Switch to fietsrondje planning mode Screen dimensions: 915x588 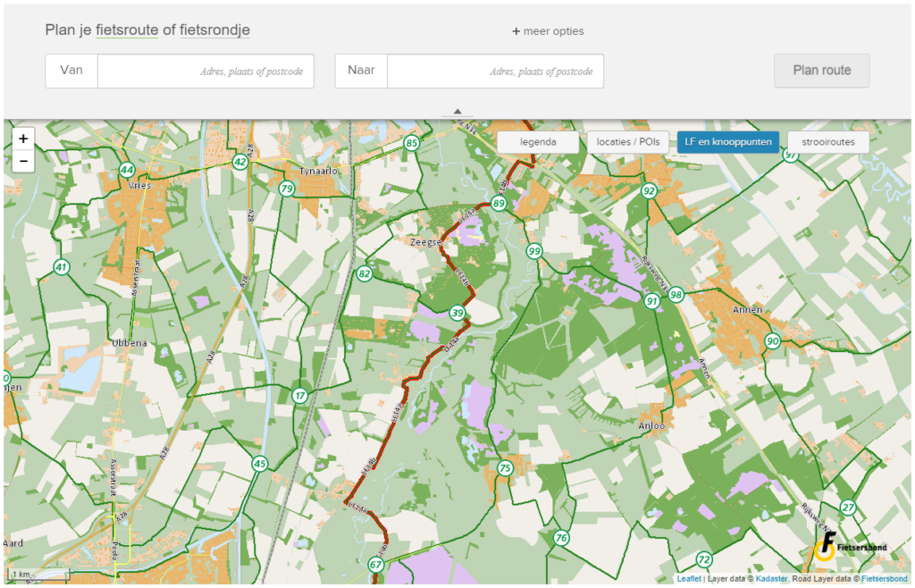click(x=214, y=30)
